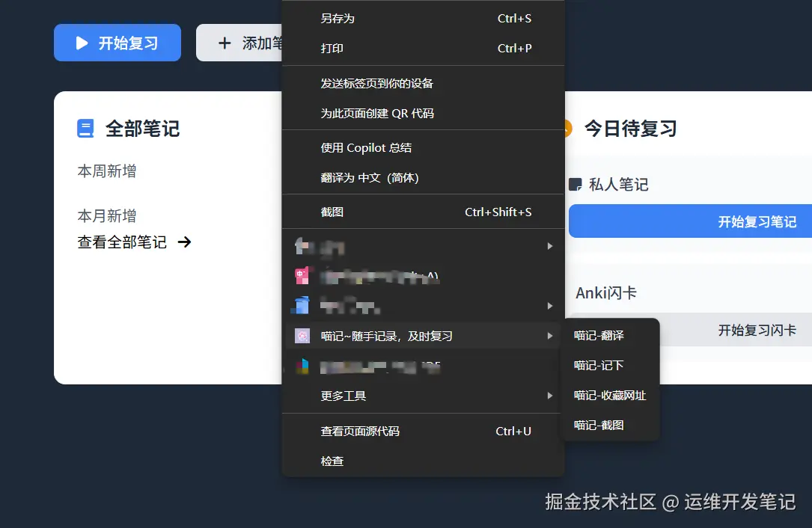Expand arrow of blue-icon extension entry

550,306
